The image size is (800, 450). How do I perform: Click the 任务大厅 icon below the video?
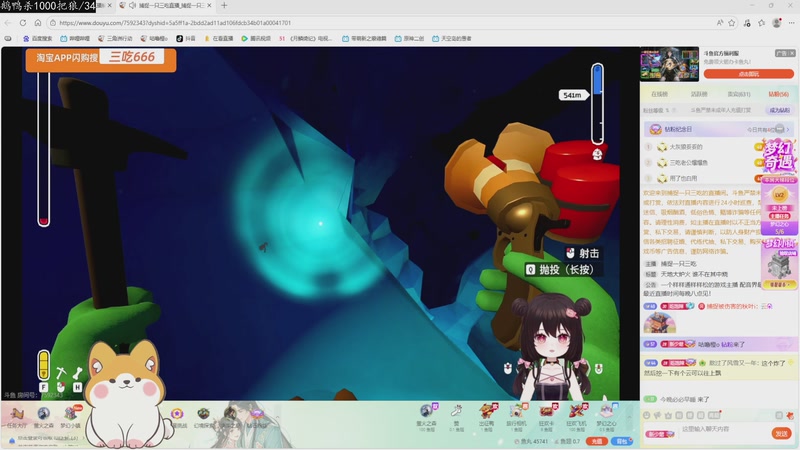[16, 417]
